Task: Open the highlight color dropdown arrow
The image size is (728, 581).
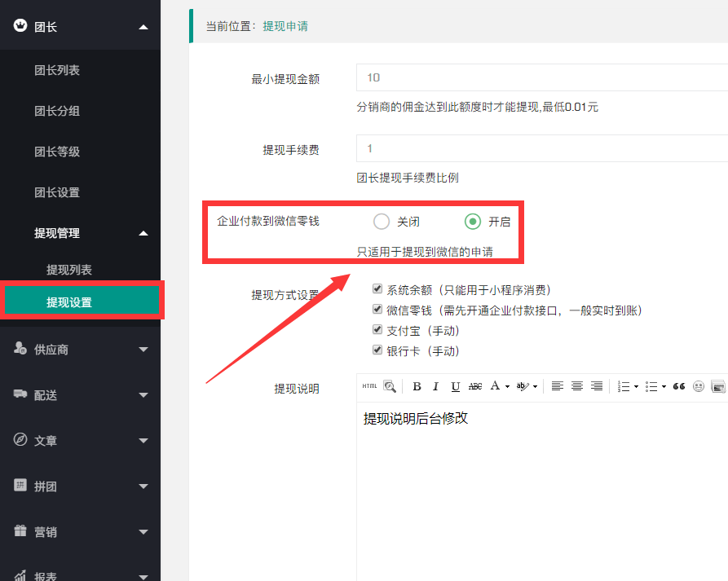Action: click(536, 386)
